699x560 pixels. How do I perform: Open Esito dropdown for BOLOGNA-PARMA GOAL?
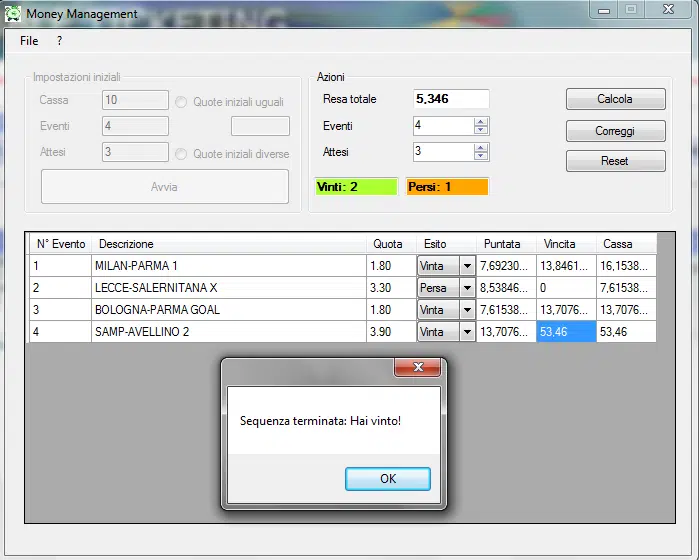pyautogui.click(x=466, y=310)
